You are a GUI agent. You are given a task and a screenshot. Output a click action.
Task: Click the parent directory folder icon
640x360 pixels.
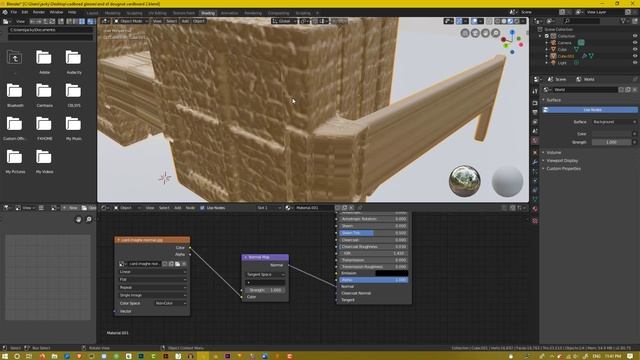(15, 58)
